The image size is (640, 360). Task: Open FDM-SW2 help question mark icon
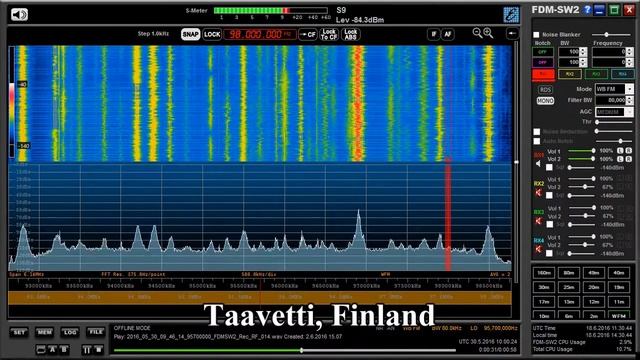tap(587, 10)
